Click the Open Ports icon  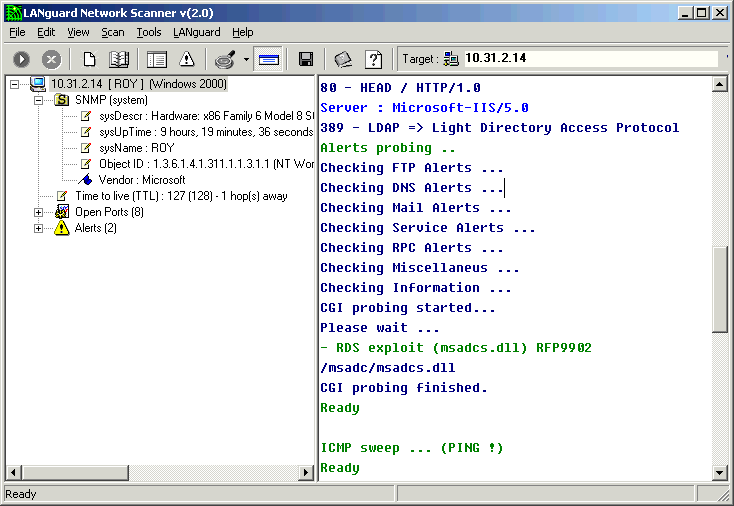point(62,212)
